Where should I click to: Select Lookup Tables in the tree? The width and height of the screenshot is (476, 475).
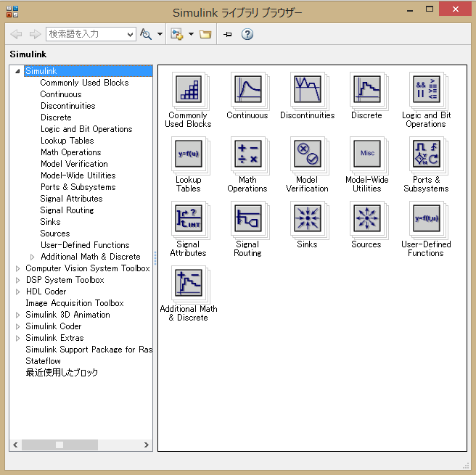pyautogui.click(x=67, y=141)
